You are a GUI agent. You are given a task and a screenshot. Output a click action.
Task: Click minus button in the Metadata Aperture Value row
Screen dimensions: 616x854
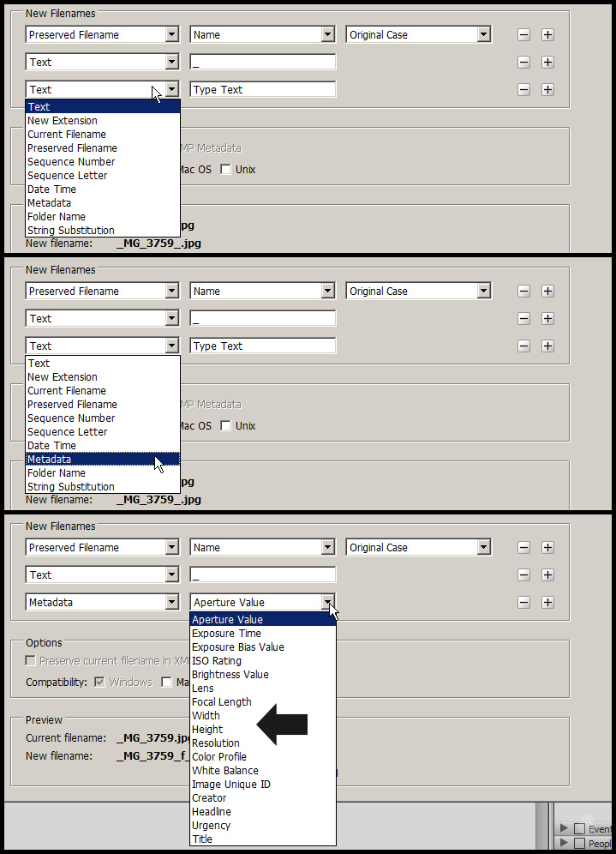tap(523, 603)
